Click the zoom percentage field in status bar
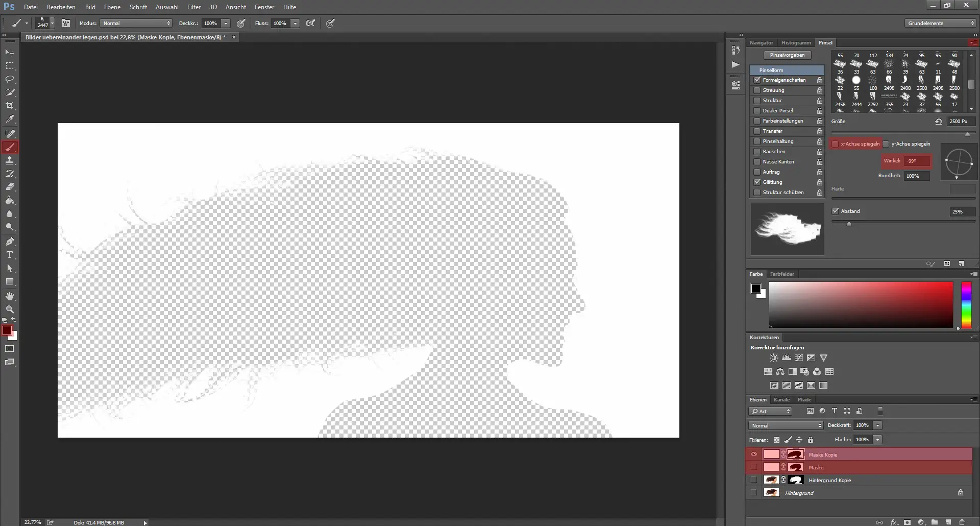The height and width of the screenshot is (526, 980). [32, 522]
